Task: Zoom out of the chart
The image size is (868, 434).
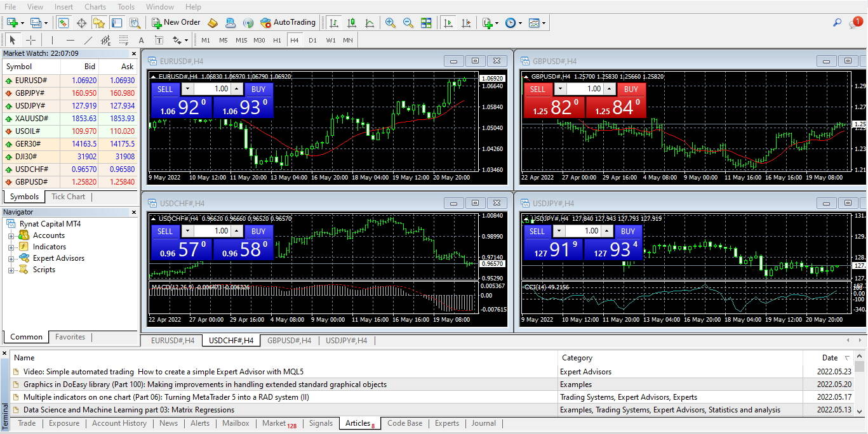Action: pos(408,22)
